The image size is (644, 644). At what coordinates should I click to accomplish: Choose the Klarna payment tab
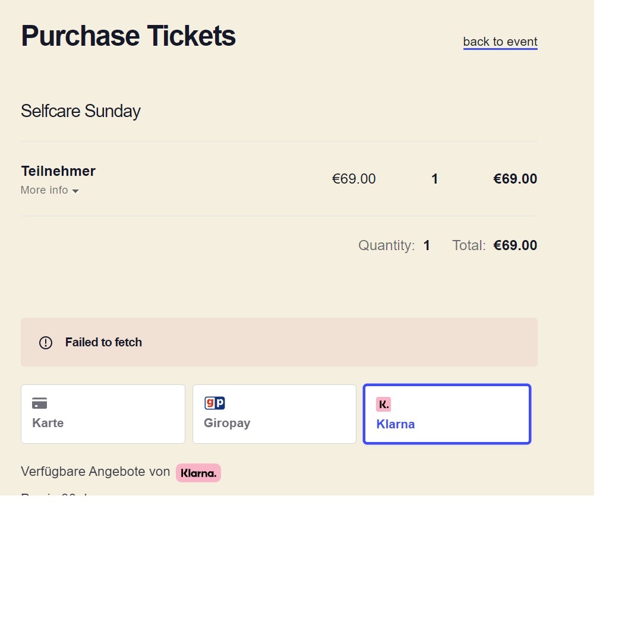click(446, 414)
